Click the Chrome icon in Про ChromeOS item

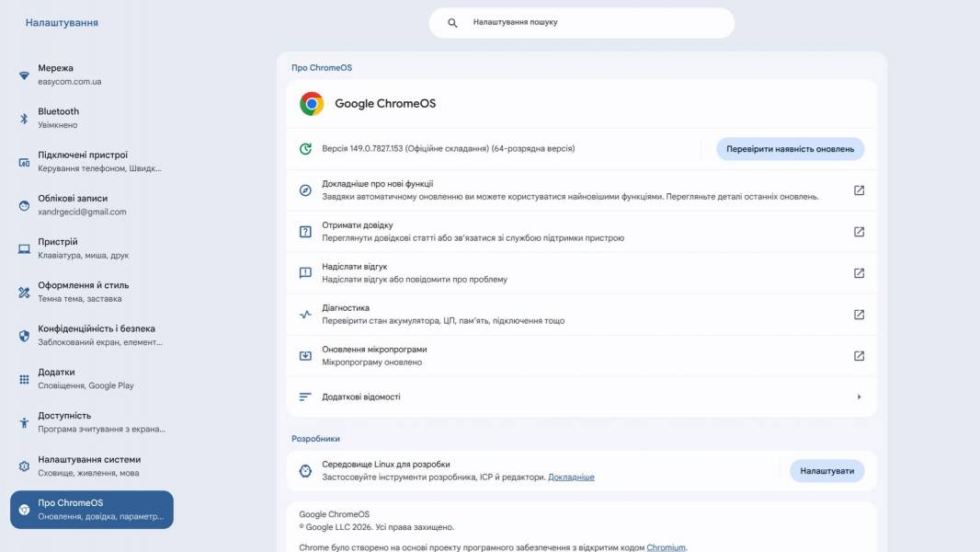24,510
